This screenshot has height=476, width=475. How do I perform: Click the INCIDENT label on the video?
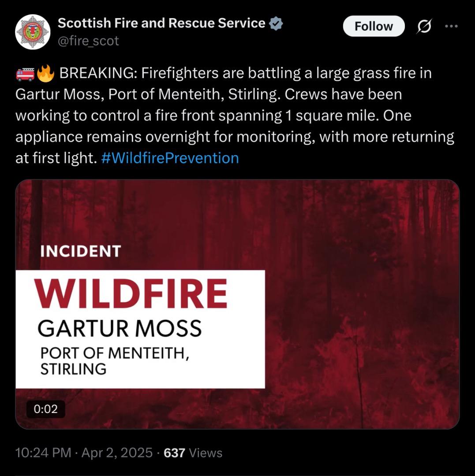tap(80, 251)
